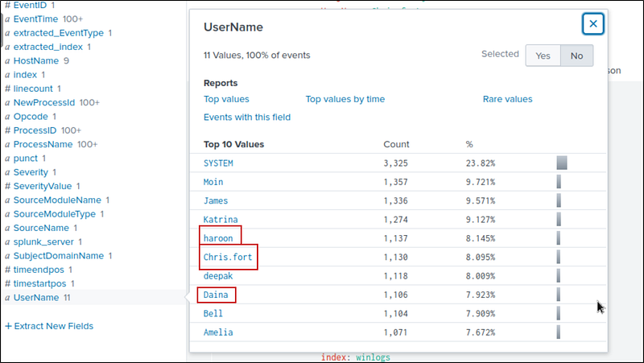Click the SYSTEM percentage bar
This screenshot has height=363, width=644.
[562, 163]
